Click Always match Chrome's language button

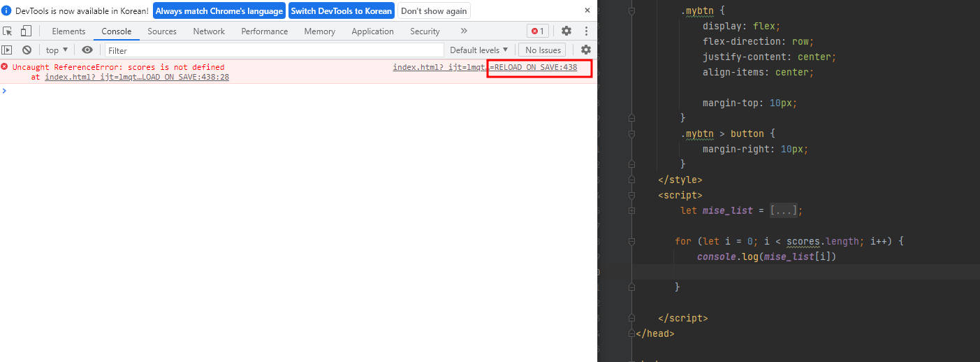click(x=219, y=10)
